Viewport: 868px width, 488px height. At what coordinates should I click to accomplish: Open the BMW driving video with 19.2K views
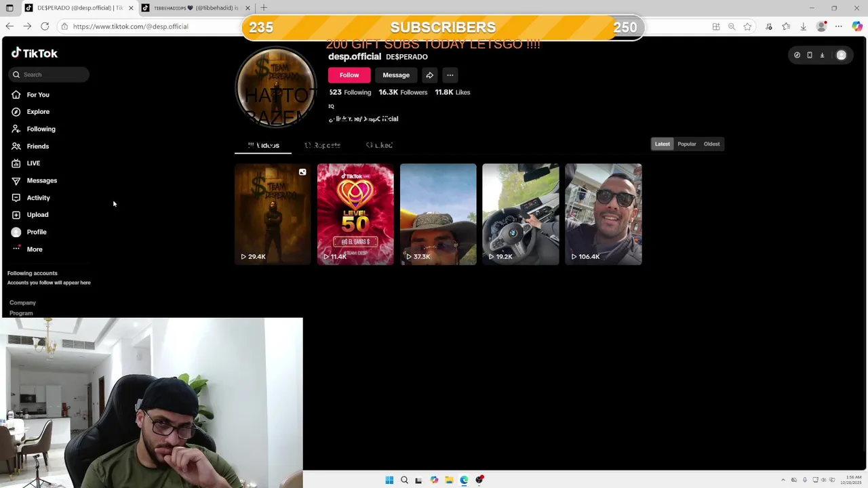521,214
